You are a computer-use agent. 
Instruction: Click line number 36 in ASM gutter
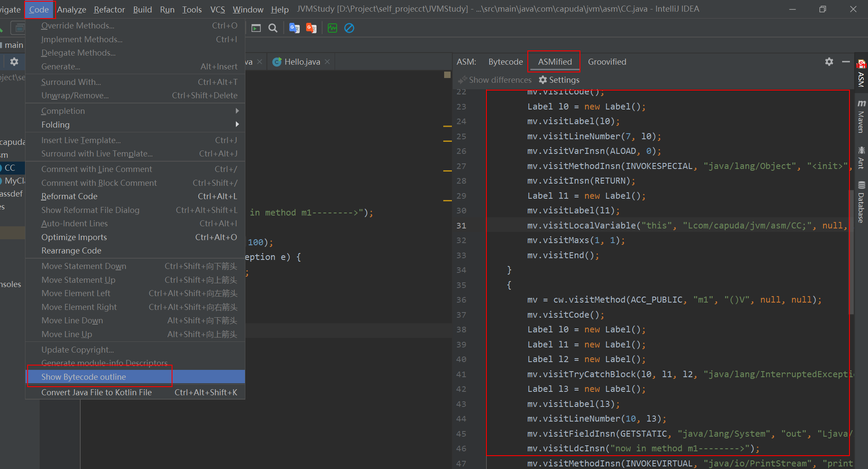pyautogui.click(x=461, y=300)
